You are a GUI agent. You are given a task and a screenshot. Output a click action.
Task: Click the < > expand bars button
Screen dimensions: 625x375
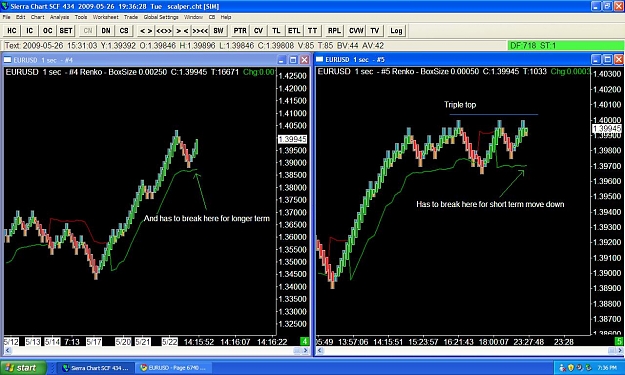tap(146, 31)
